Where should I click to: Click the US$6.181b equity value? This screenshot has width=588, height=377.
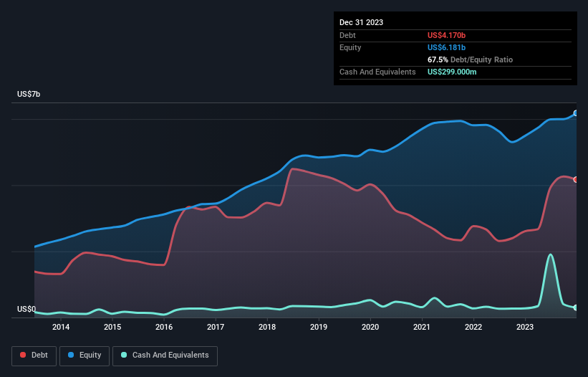(446, 47)
